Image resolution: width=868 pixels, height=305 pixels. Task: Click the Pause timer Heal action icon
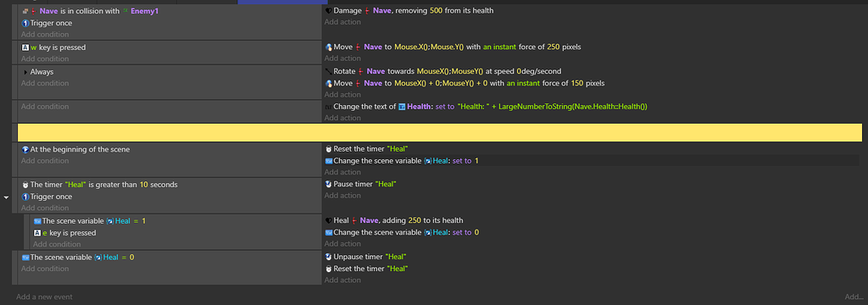point(328,184)
